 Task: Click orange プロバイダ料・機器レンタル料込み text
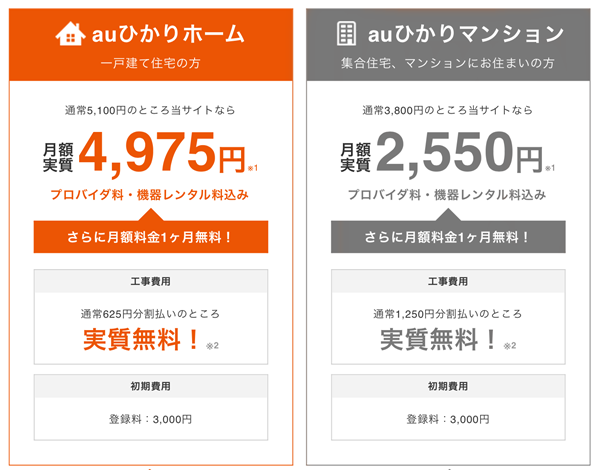[x=150, y=195]
